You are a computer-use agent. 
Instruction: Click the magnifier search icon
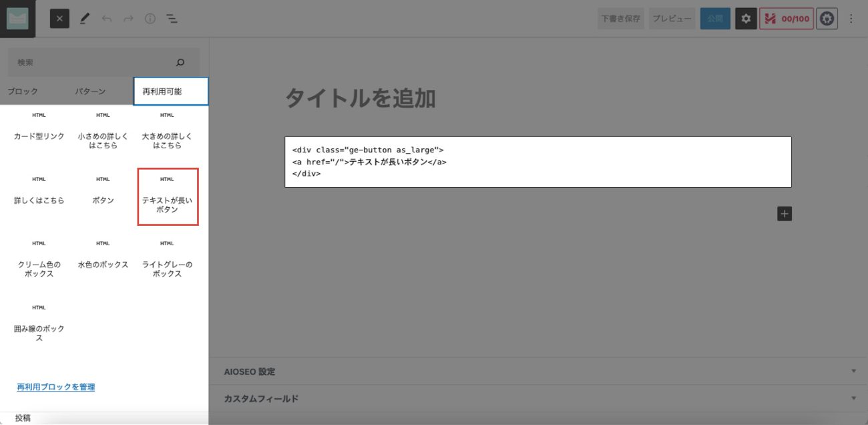coord(180,62)
